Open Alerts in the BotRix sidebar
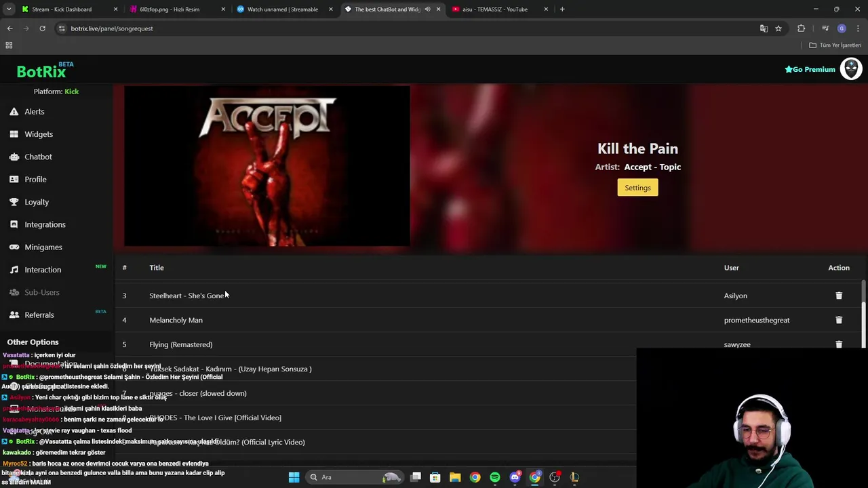This screenshot has width=868, height=488. (34, 111)
